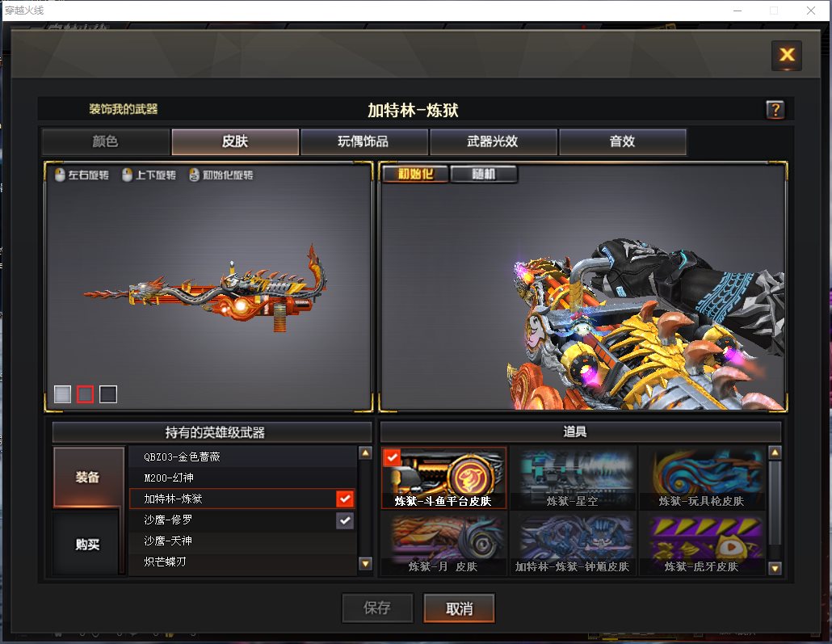Click the 初始化旋转 mouse hint icon
Image resolution: width=832 pixels, height=644 pixels.
tap(194, 175)
